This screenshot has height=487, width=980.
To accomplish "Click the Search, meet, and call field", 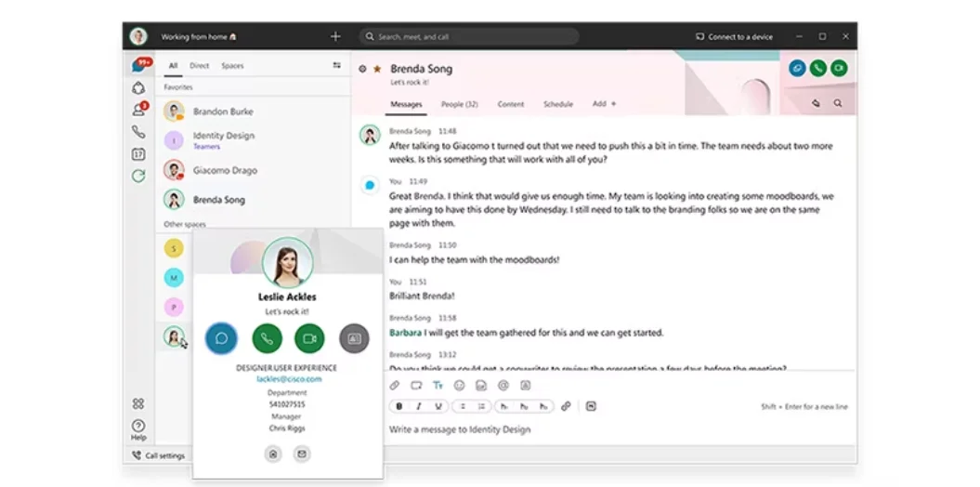I will click(x=469, y=37).
